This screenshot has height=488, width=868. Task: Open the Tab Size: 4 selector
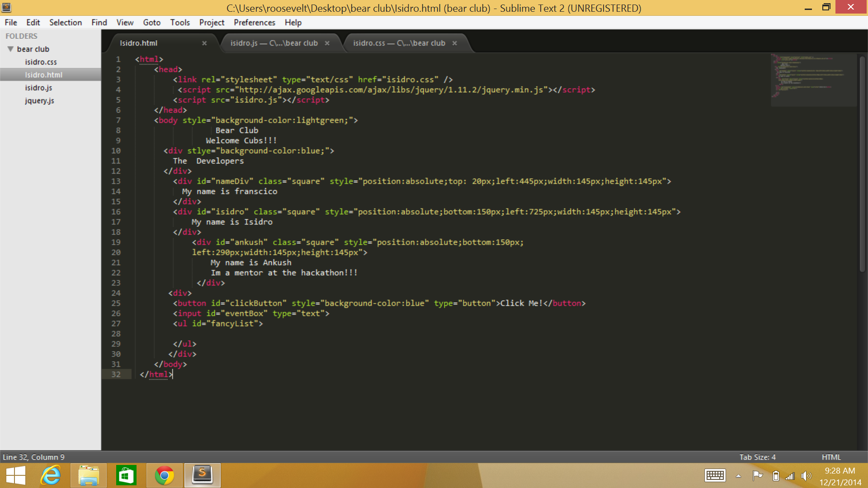pyautogui.click(x=757, y=457)
